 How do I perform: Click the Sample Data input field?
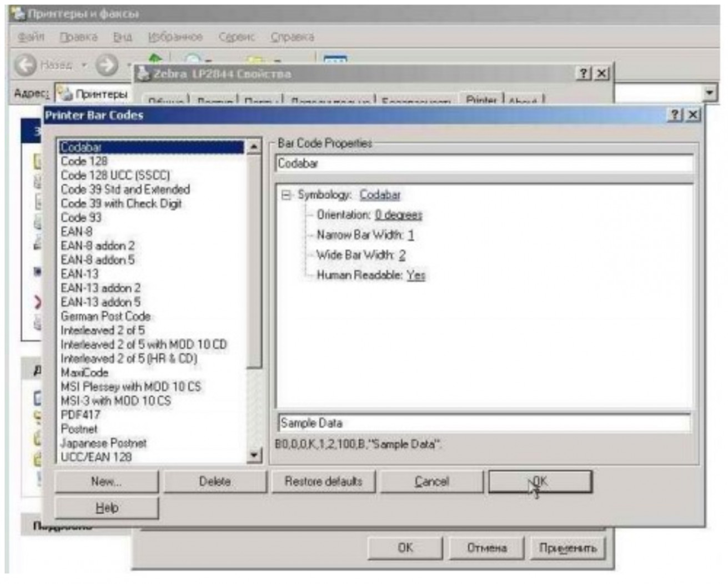[483, 423]
